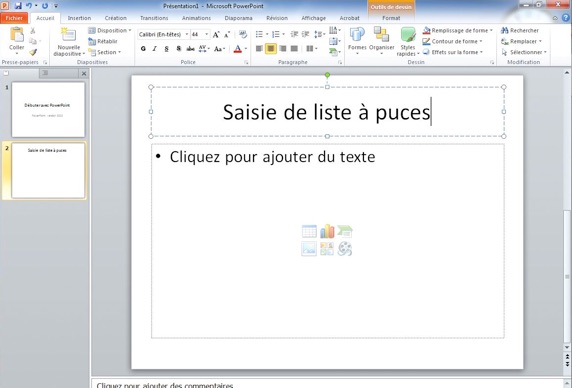Screen dimensions: 572x388
Task: Open the font size 44 dropdown
Action: [206, 34]
